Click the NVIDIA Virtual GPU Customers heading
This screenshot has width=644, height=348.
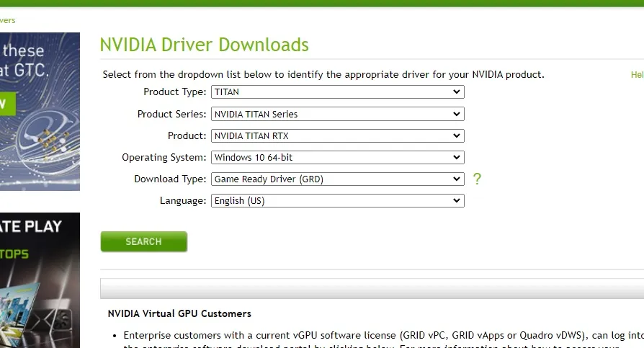tap(179, 313)
